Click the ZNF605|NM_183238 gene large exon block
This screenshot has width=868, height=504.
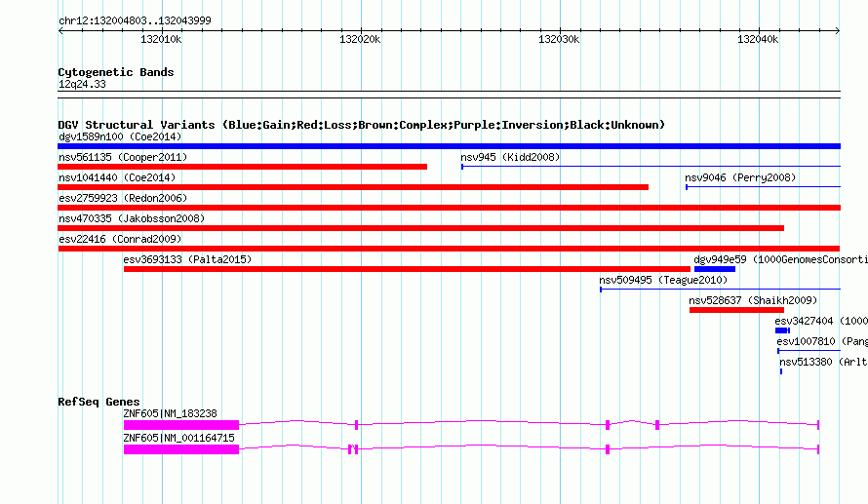click(181, 425)
